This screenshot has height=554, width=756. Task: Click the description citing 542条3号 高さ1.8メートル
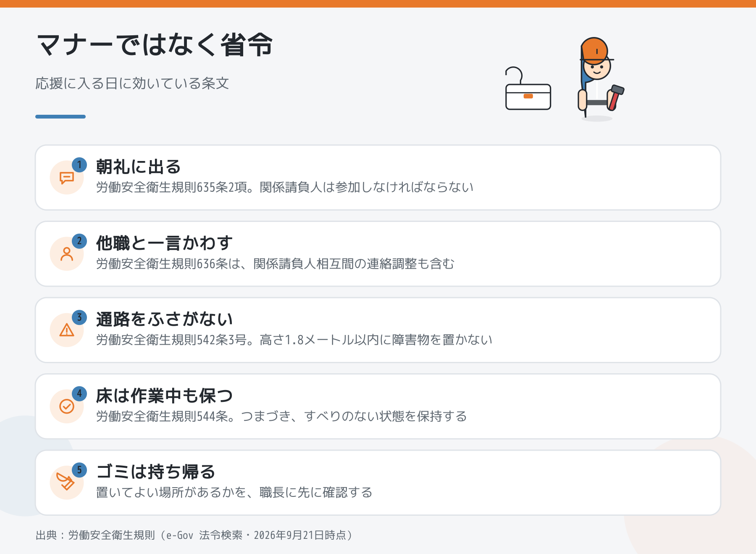[x=294, y=340]
